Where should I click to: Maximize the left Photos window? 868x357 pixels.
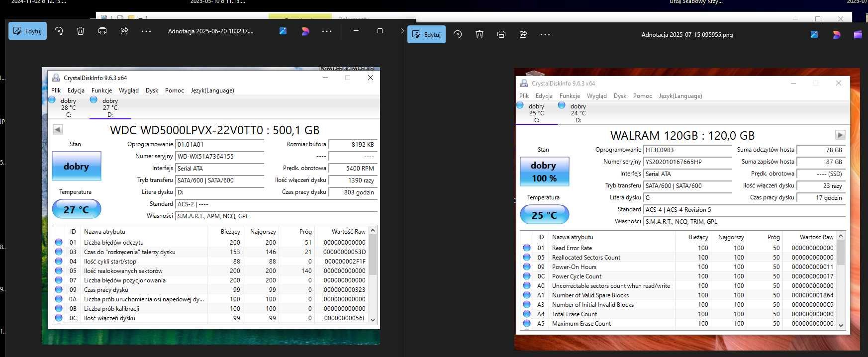pos(380,31)
